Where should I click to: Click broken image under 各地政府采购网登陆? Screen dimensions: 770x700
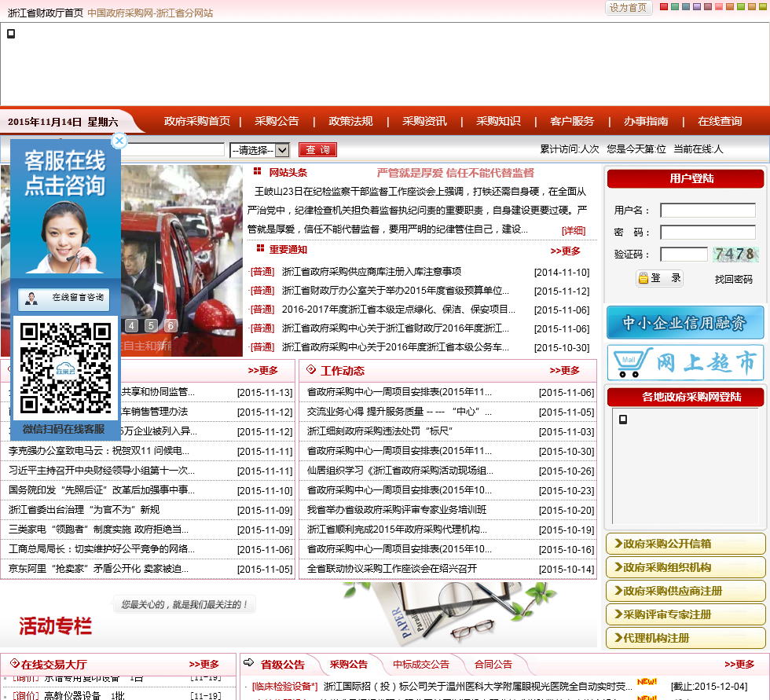[622, 420]
